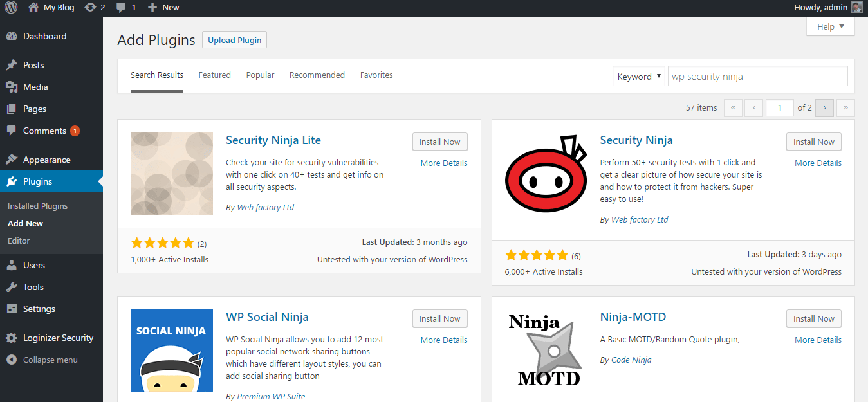
Task: Open the Keyword search type dropdown
Action: pyautogui.click(x=638, y=76)
